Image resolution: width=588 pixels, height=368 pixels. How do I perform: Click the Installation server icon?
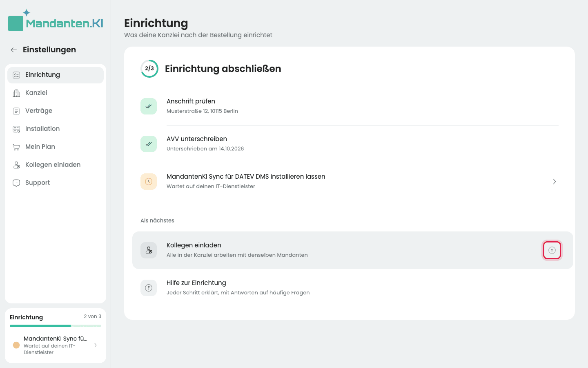coord(16,129)
